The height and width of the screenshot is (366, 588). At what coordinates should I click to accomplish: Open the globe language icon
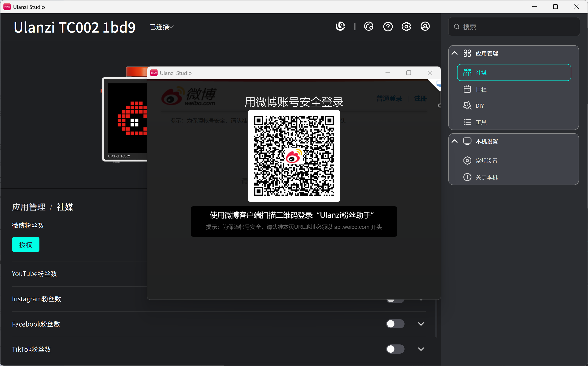[369, 26]
